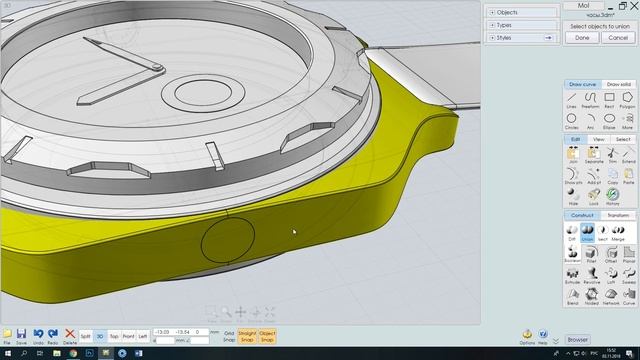640x360 pixels.
Task: Click the Hide objects tool
Action: 573,197
